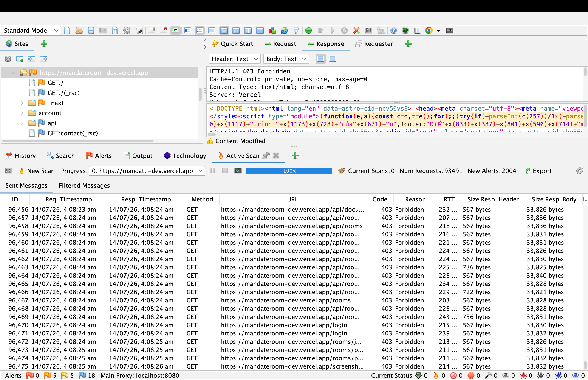Screen dimensions: 588x380
Task: Open the Alerts tab
Action: pyautogui.click(x=99, y=156)
